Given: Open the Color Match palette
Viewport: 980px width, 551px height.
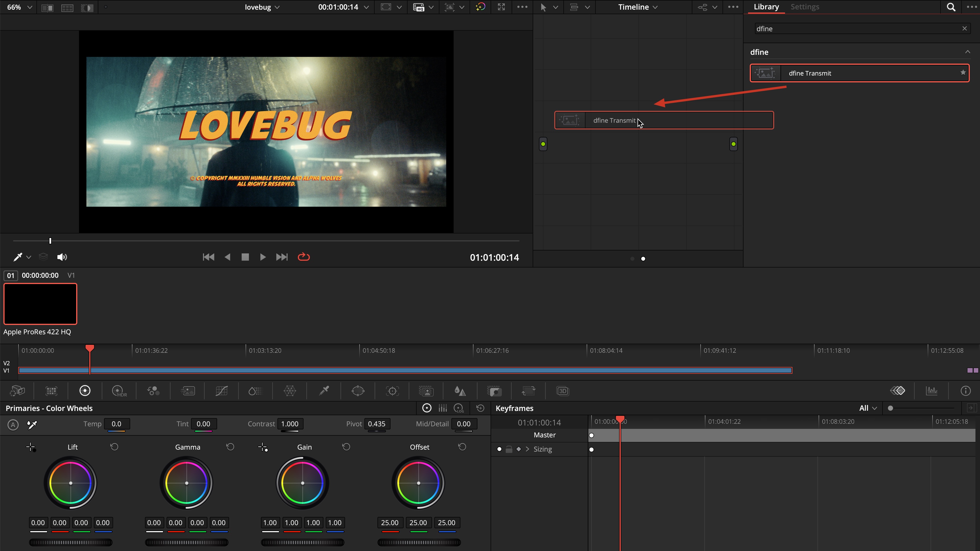Looking at the screenshot, I should tap(51, 391).
